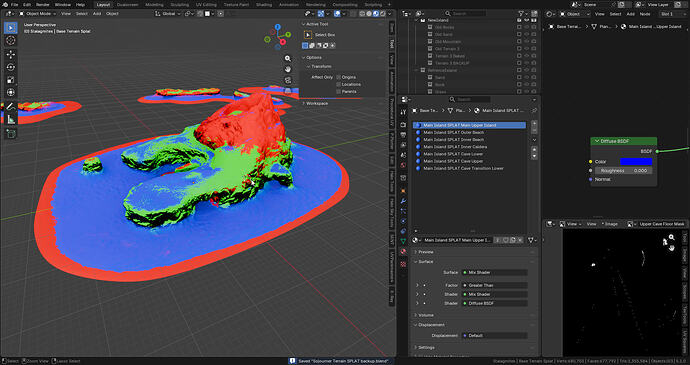
Task: Activate the Move tool
Action: (x=11, y=54)
